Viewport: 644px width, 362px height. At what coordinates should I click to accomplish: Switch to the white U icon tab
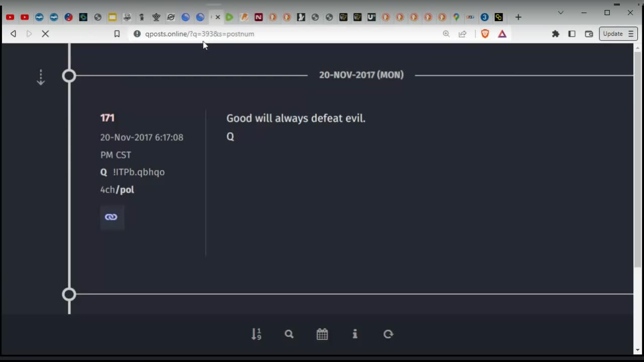(x=371, y=17)
